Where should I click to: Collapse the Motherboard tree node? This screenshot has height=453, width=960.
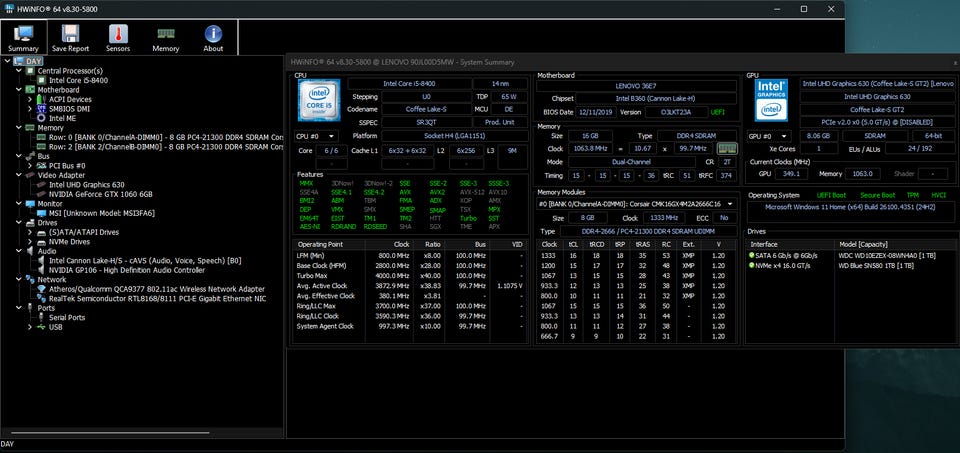point(17,90)
